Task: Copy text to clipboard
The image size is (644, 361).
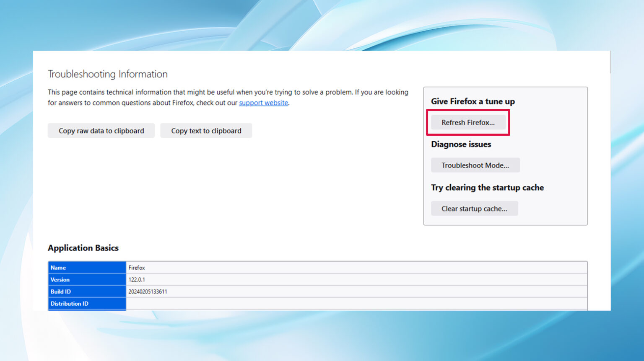Action: [x=206, y=130]
